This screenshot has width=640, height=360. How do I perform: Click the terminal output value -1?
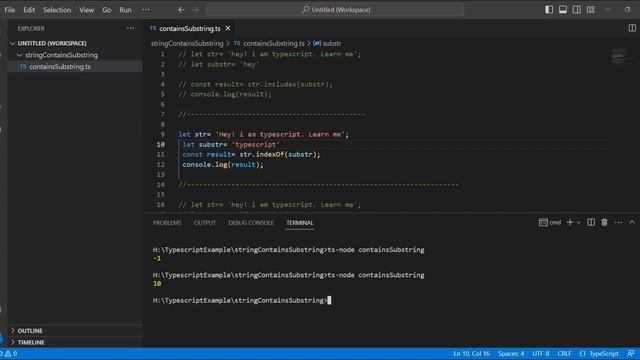click(157, 258)
